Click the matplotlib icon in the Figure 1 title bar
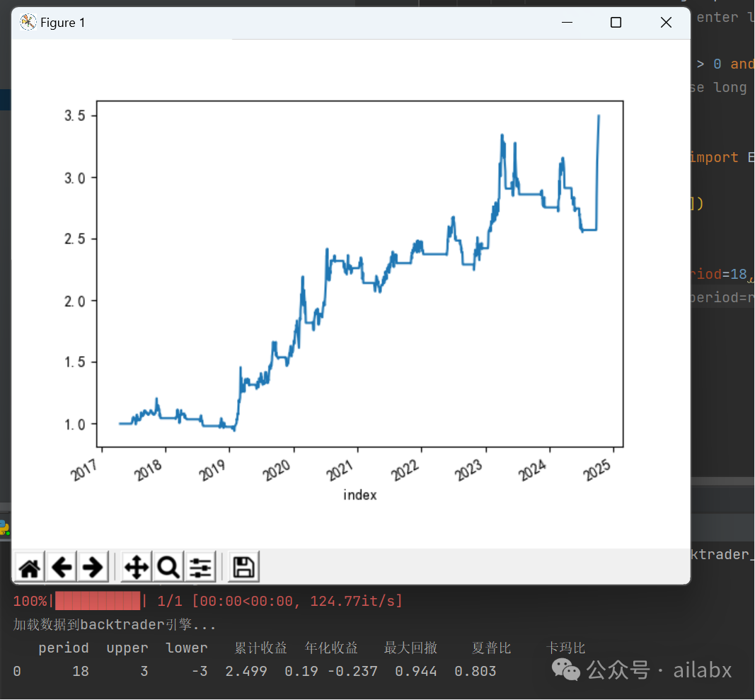755x700 pixels. click(x=28, y=22)
